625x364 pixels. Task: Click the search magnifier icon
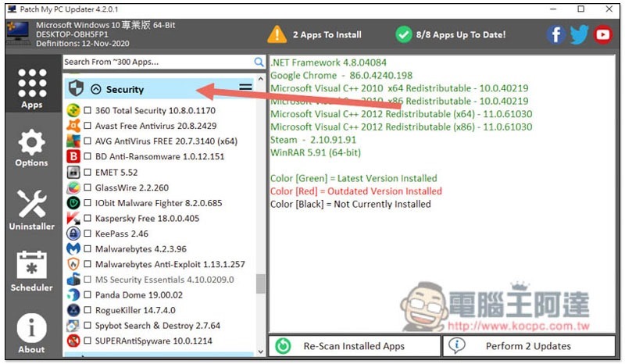[259, 62]
